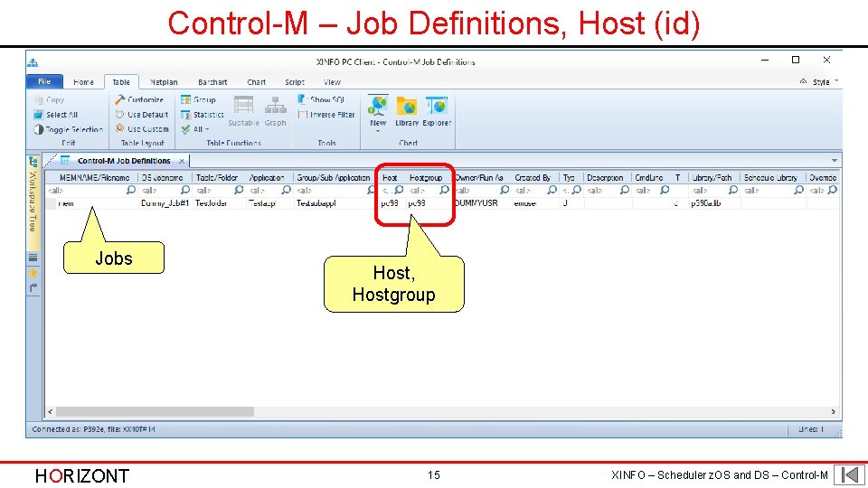Click the search icon in Schedule Library filter
Image resolution: width=868 pixels, height=488 pixels.
pyautogui.click(x=798, y=190)
